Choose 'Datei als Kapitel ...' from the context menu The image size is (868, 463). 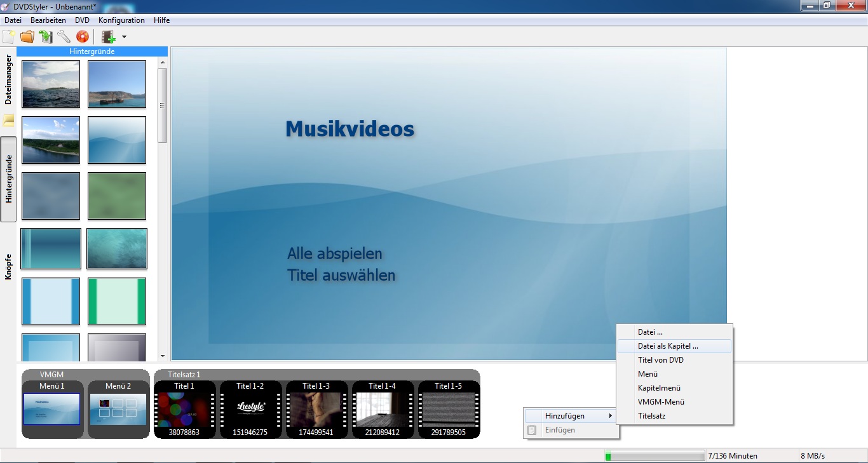(x=668, y=346)
